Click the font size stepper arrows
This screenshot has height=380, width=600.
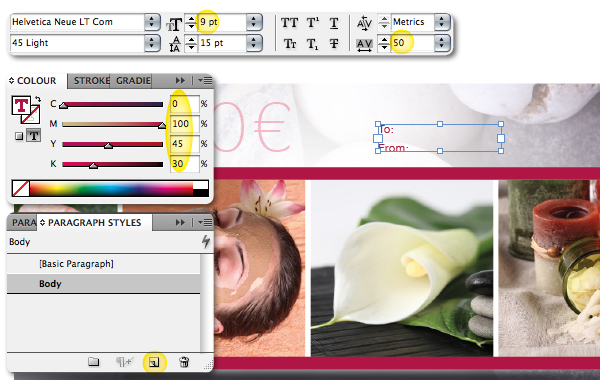191,22
